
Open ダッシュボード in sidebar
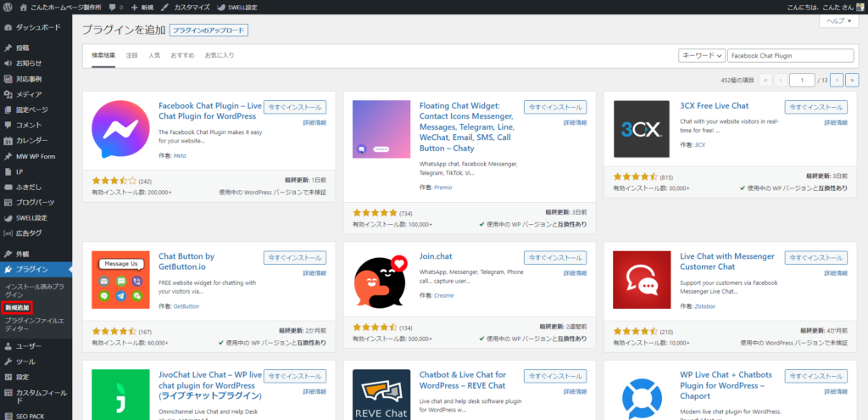click(36, 27)
